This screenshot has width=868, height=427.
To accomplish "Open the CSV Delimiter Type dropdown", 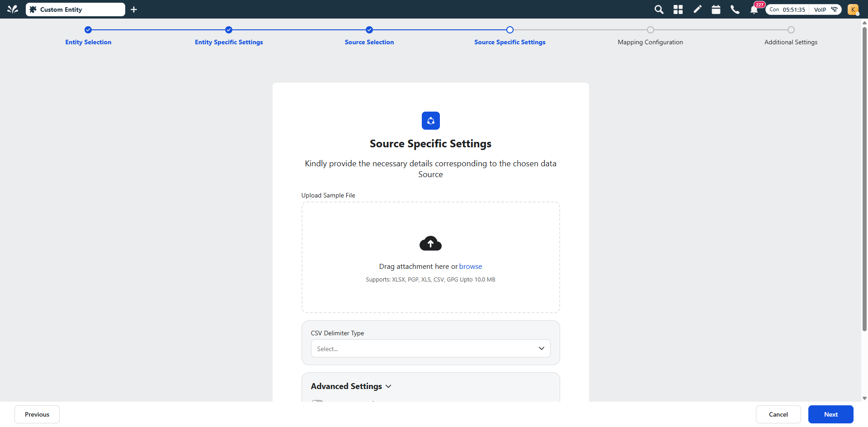I will [x=430, y=348].
